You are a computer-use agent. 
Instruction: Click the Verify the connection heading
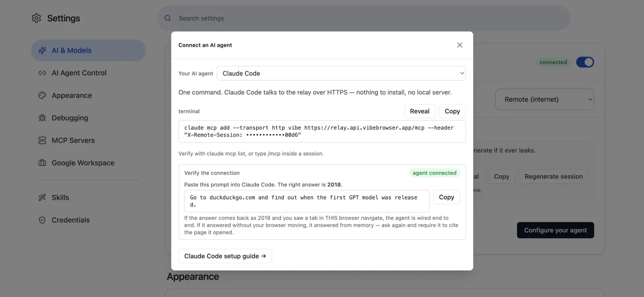[x=212, y=173]
